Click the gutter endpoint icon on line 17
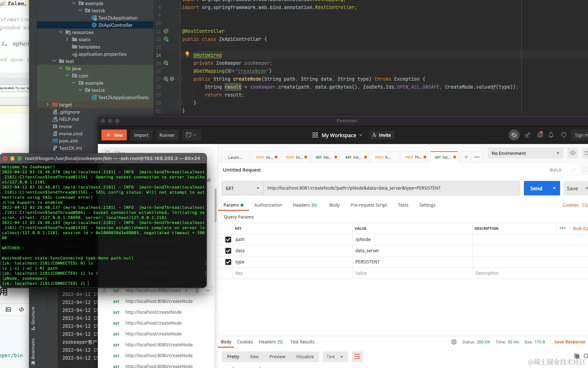588x368 pixels. [x=166, y=79]
